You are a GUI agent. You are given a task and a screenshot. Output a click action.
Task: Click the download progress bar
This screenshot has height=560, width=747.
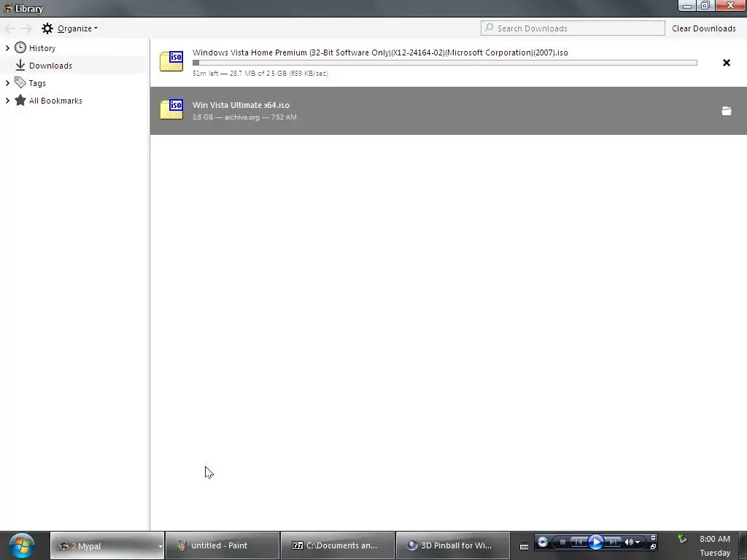pos(444,63)
